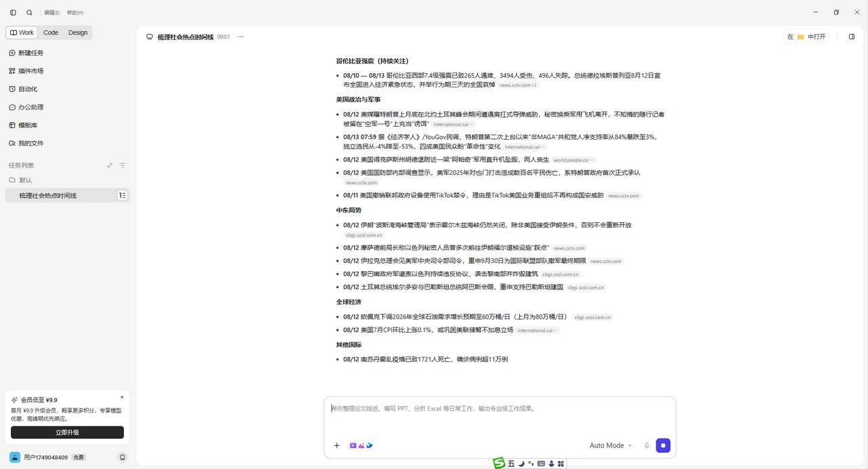The width and height of the screenshot is (868, 469).
Task: Click heading 其他国际
Action: point(349,345)
